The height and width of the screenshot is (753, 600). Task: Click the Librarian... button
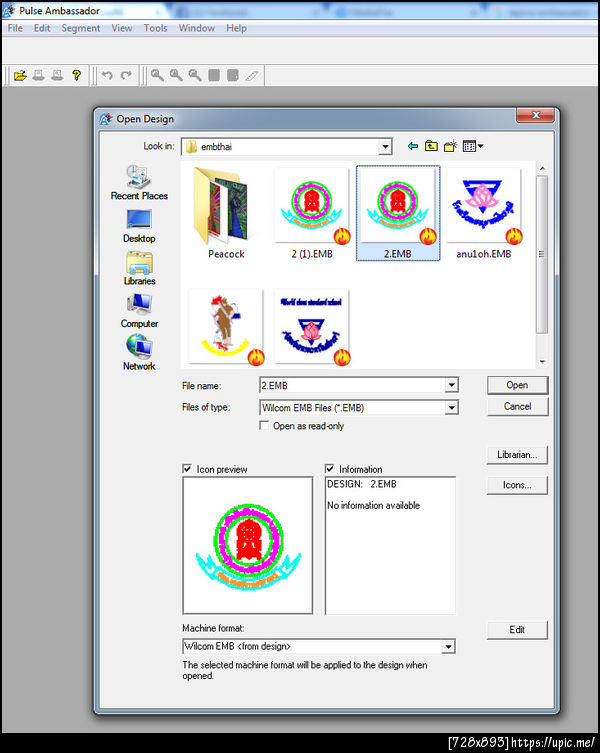coord(517,455)
